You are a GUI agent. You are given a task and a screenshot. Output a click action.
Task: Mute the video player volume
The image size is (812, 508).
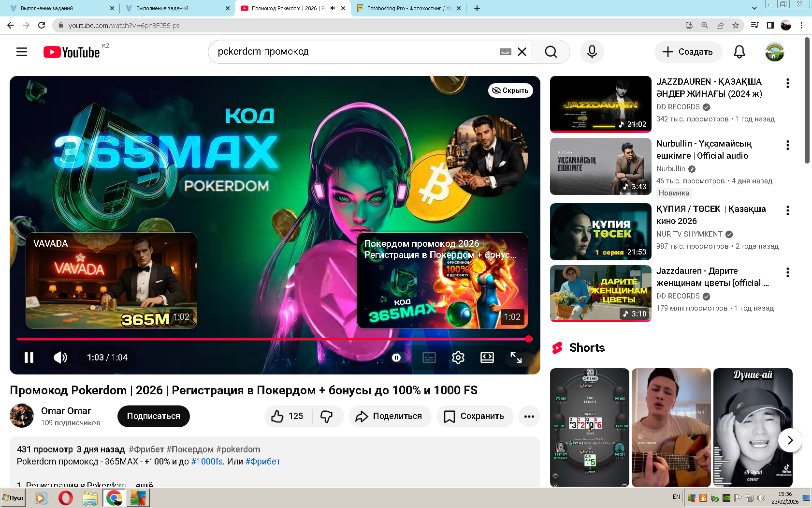(x=60, y=358)
